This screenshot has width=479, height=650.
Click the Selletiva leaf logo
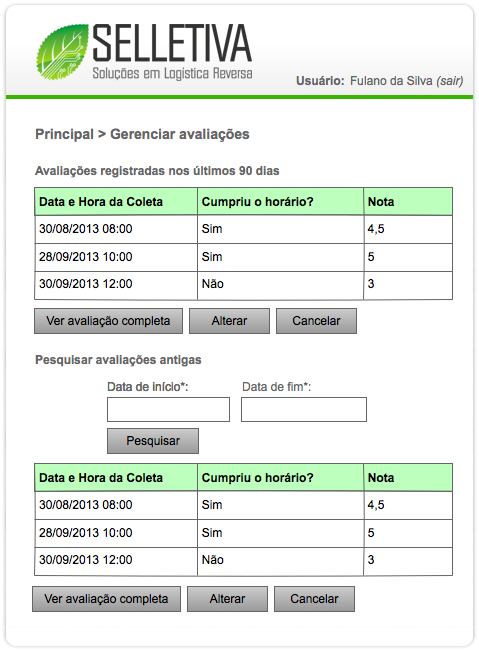(63, 52)
